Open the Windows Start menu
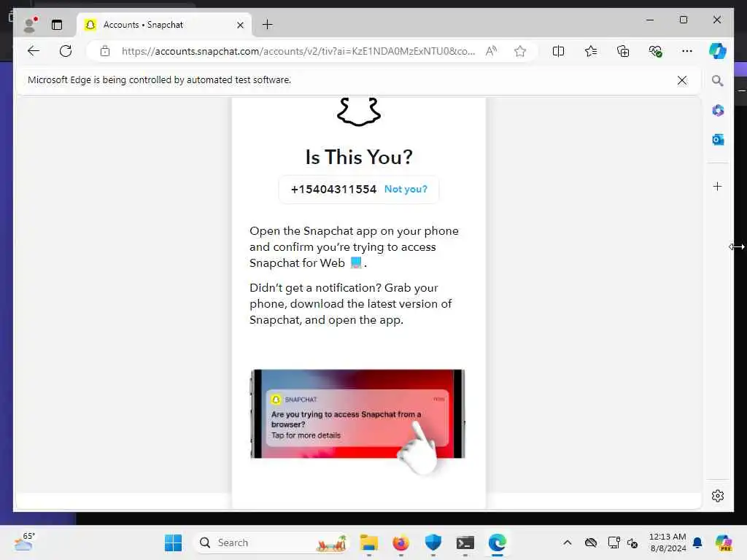Image resolution: width=747 pixels, height=560 pixels. pyautogui.click(x=173, y=542)
